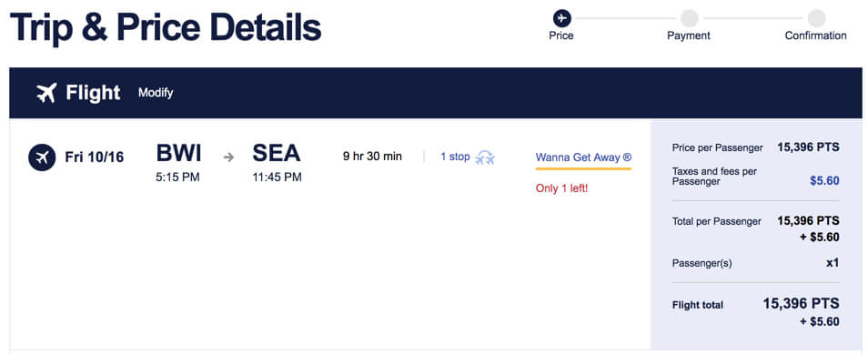Click the round plane icon beside Fri 10/16

pos(42,157)
